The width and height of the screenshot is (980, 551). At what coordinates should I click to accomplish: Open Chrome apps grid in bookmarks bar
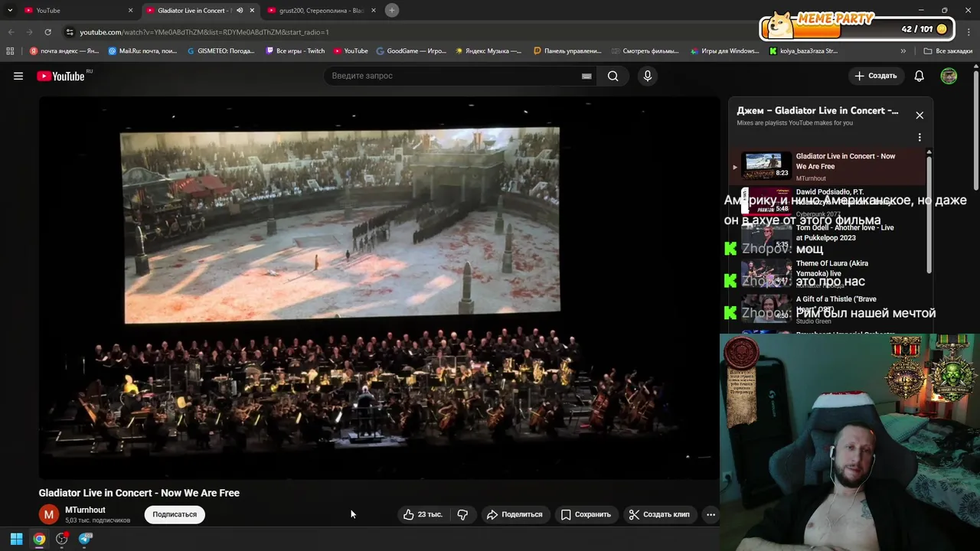pos(10,51)
